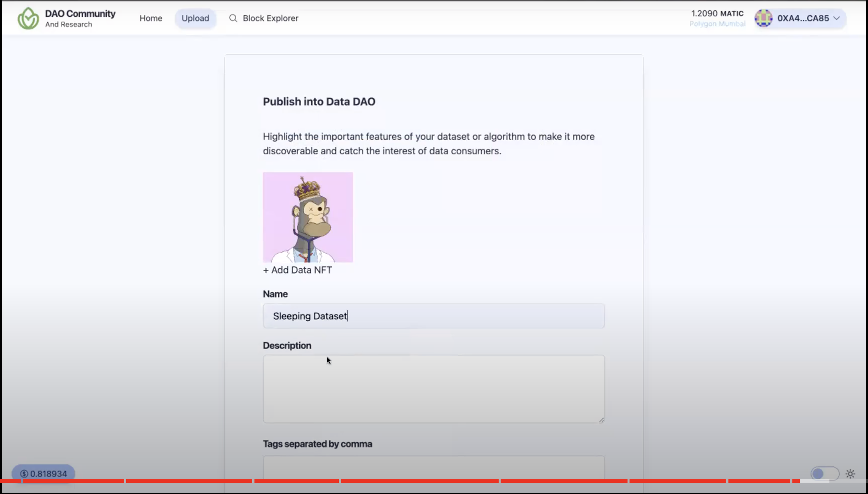This screenshot has width=868, height=494.
Task: Click the red video progress bar
Action: 407,481
